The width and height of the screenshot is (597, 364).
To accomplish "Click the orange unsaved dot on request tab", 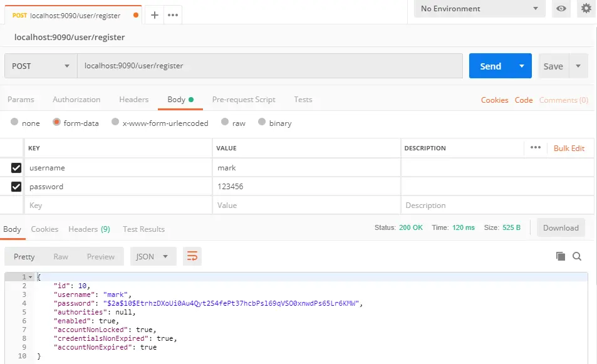I will click(135, 15).
